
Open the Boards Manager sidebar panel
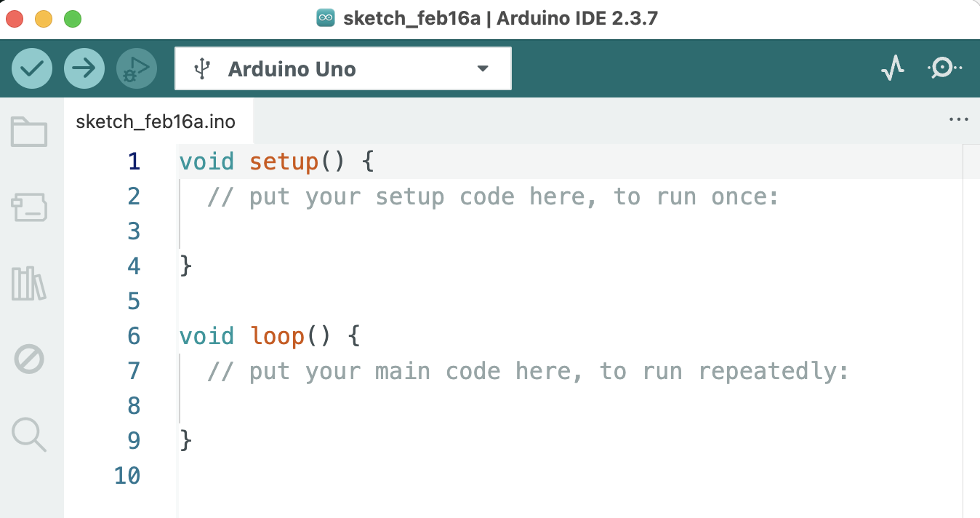coord(30,208)
